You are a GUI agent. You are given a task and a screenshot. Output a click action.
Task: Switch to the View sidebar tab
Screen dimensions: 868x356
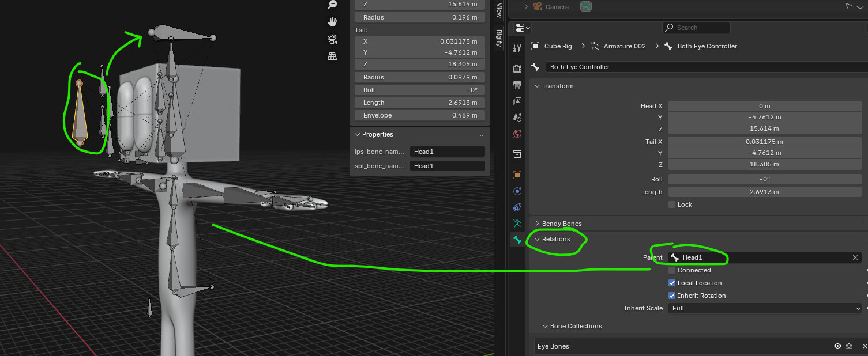coord(499,10)
